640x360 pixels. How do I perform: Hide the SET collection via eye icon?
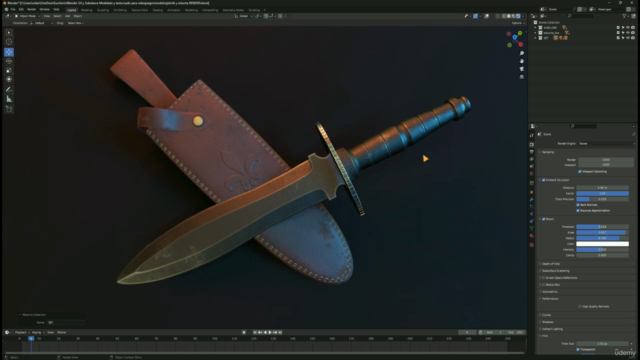(628, 38)
